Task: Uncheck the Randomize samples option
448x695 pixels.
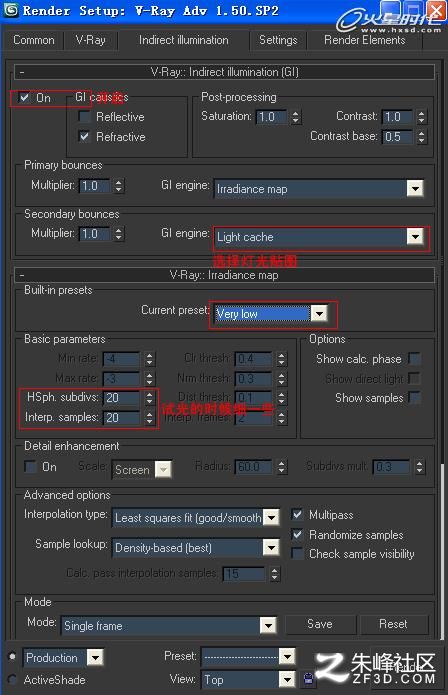Action: [297, 534]
